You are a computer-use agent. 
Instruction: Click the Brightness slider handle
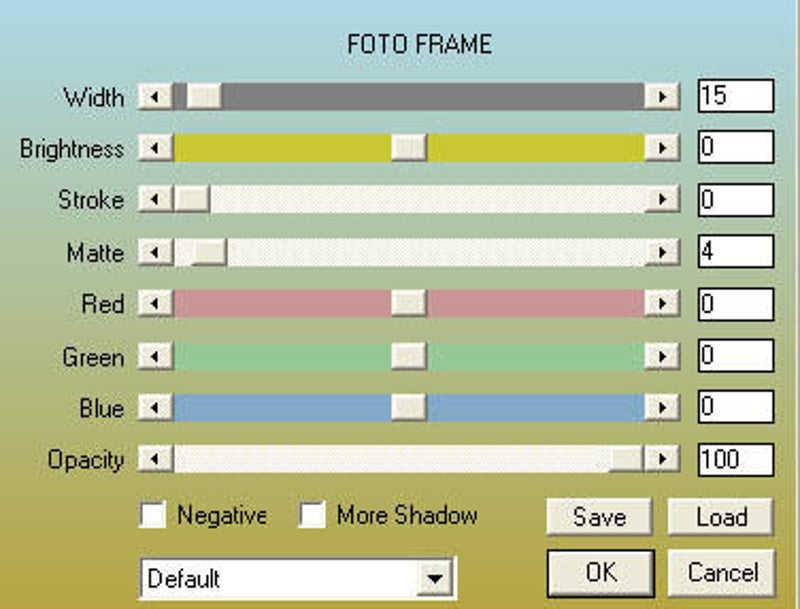pyautogui.click(x=408, y=149)
